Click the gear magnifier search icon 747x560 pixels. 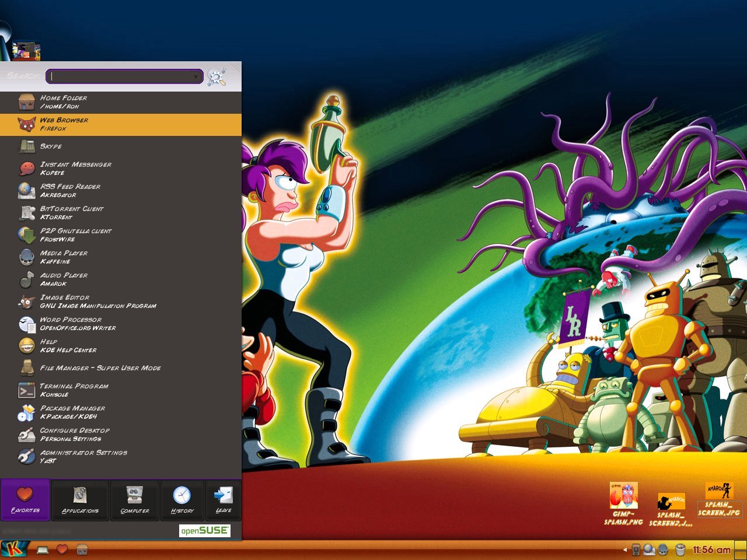coord(217,76)
